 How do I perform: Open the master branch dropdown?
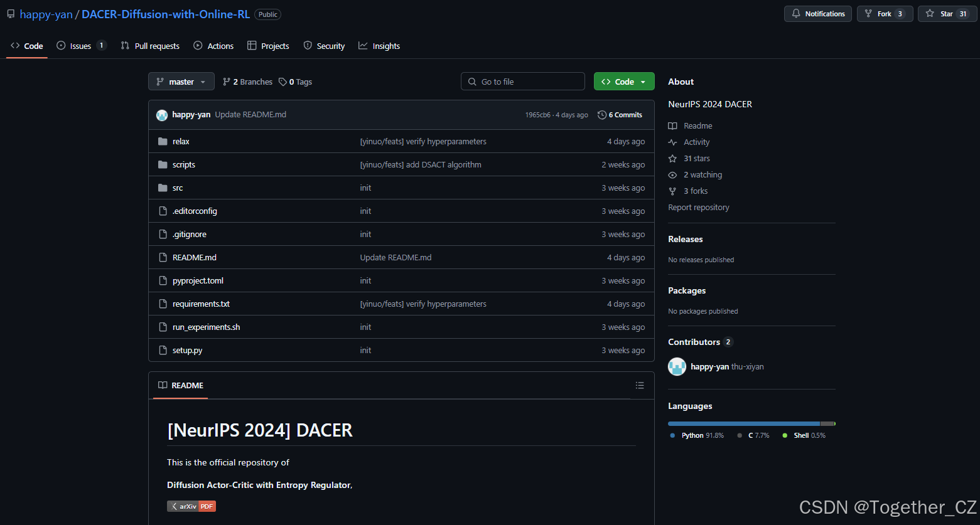pos(181,81)
